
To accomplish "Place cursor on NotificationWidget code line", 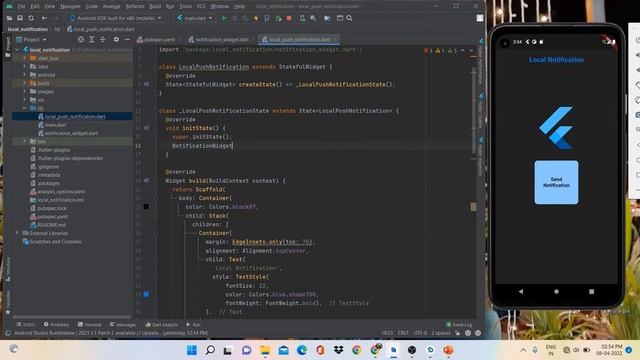I will [202, 146].
